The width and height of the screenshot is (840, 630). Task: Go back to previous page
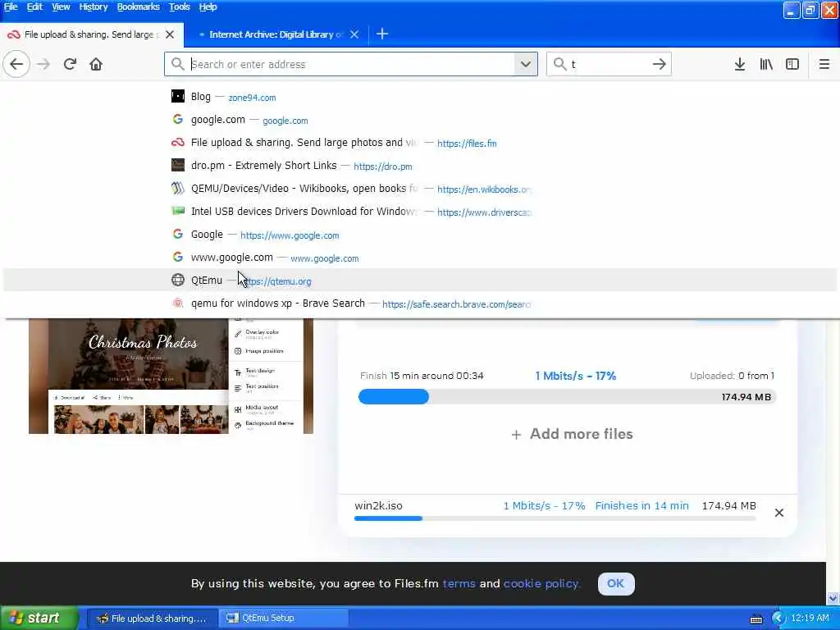[16, 64]
